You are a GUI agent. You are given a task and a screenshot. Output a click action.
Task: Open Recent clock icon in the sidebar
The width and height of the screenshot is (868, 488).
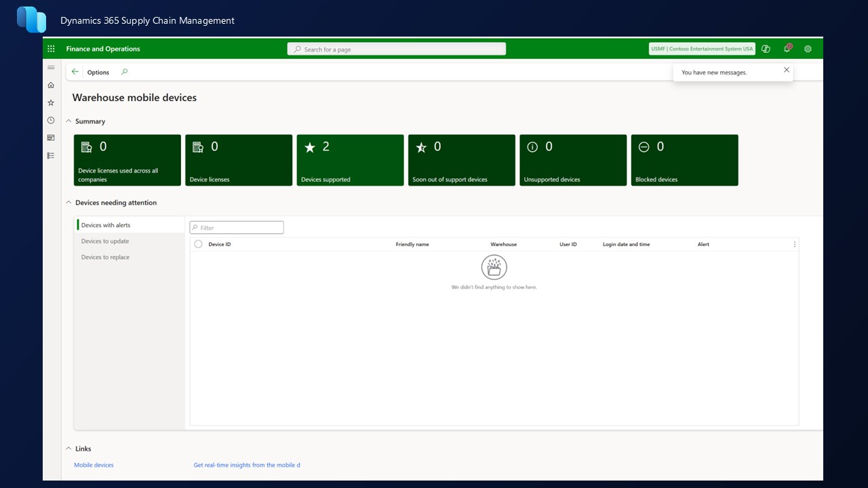coord(51,121)
